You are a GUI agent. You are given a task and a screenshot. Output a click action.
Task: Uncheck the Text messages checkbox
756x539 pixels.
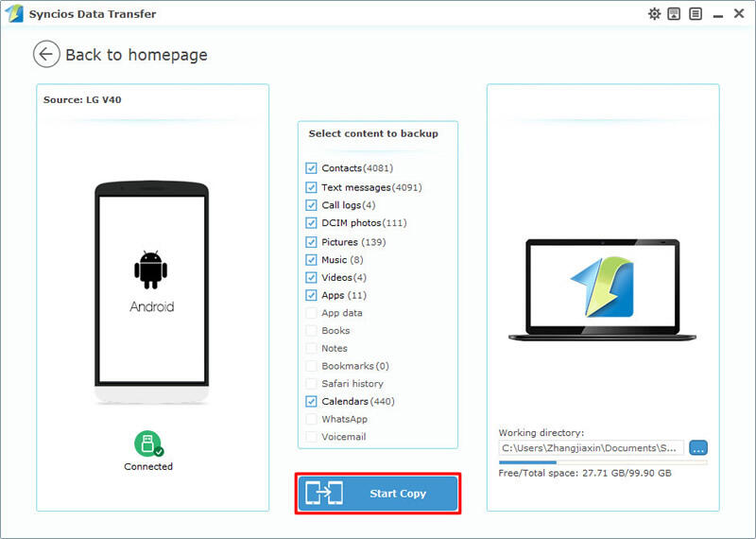(x=311, y=187)
